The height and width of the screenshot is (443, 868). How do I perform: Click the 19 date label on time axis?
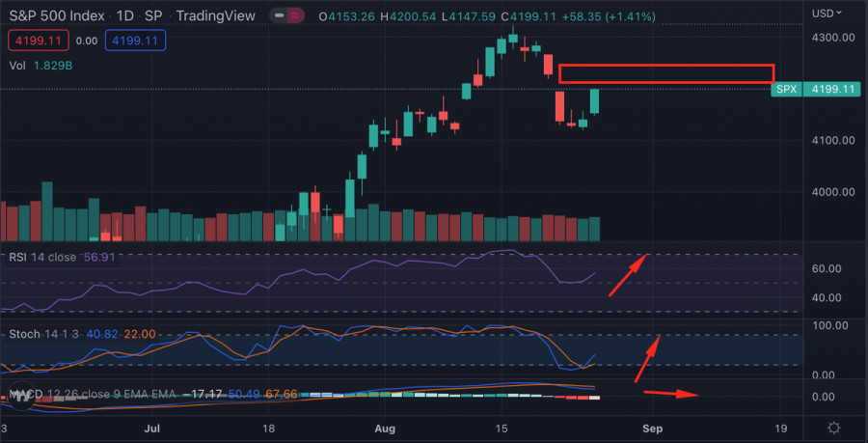[781, 429]
